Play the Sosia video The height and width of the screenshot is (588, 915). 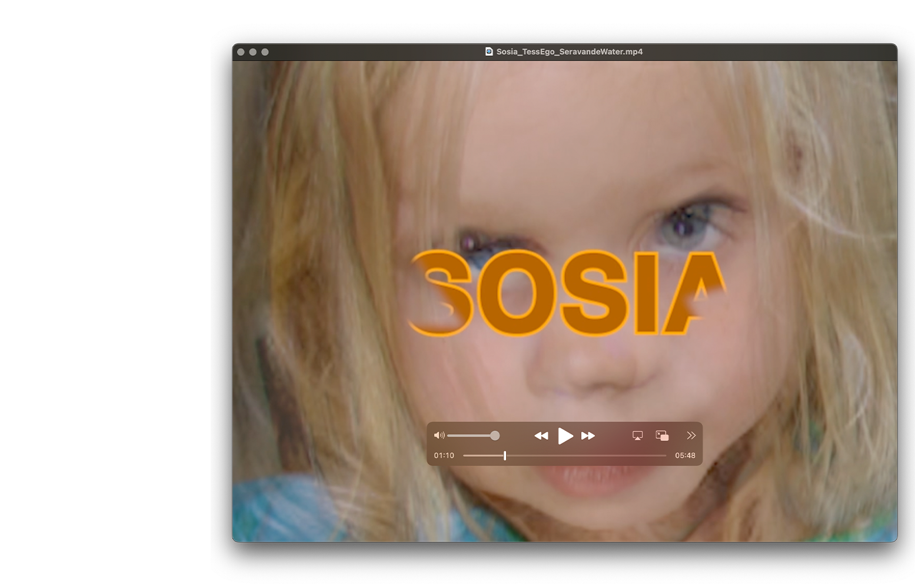coord(565,436)
